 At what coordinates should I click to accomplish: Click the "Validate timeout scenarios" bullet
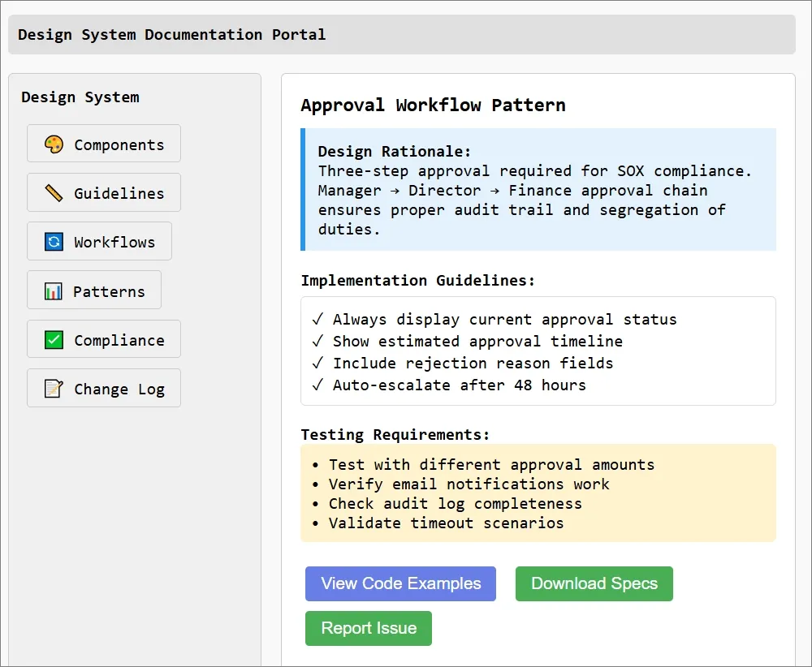tap(445, 523)
